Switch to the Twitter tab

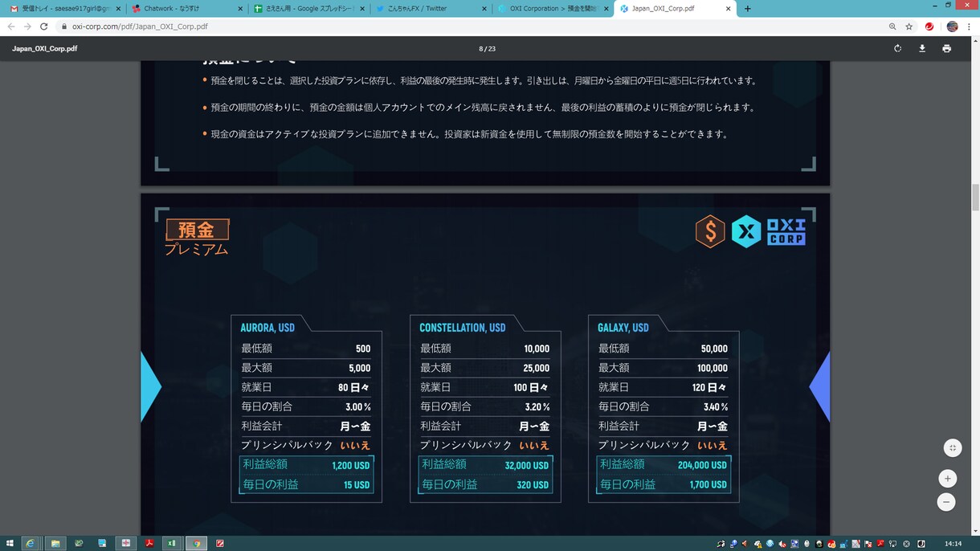pyautogui.click(x=431, y=9)
